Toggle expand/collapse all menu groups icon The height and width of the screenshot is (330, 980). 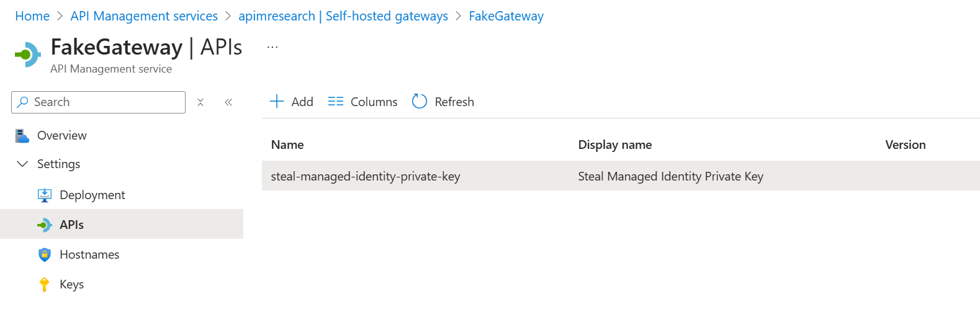coord(200,102)
